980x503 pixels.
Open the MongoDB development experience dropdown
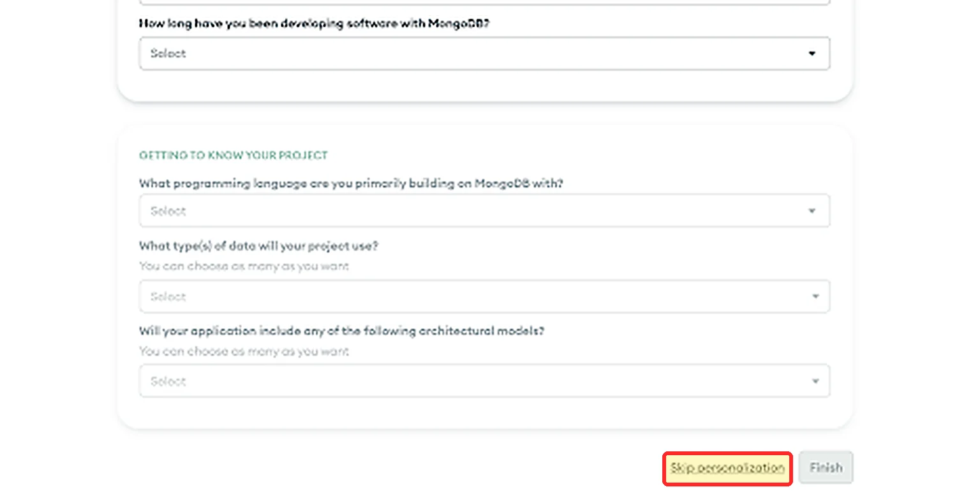pos(484,54)
